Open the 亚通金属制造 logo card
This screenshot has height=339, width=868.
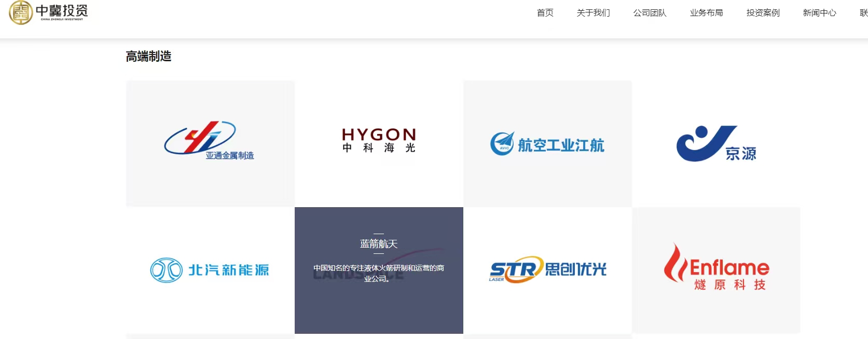coord(210,143)
